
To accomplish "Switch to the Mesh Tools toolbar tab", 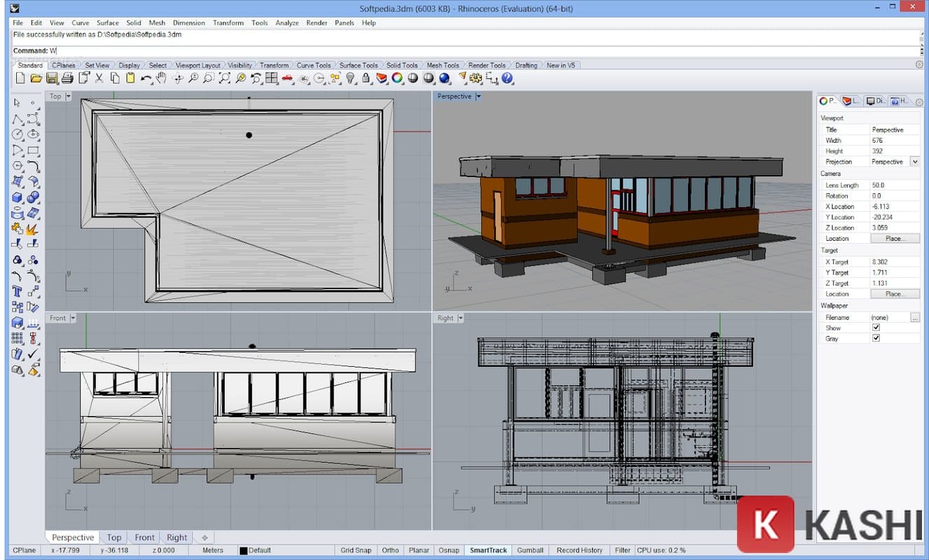I will coord(443,65).
